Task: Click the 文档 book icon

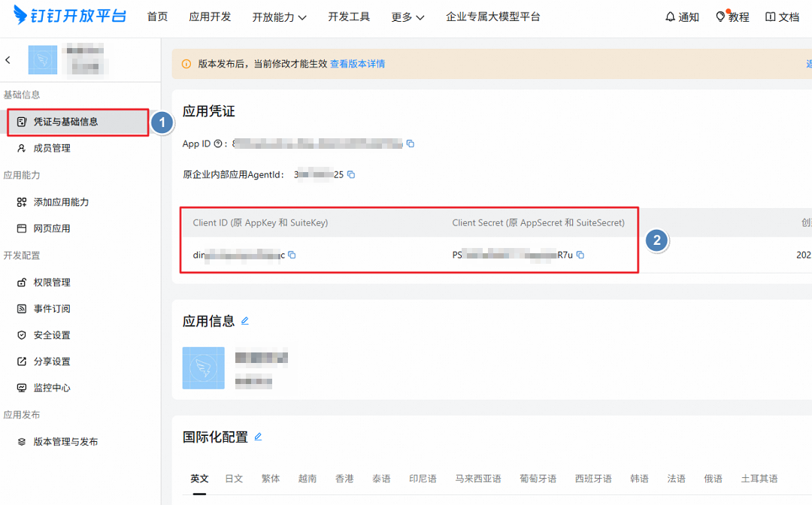Action: click(771, 17)
